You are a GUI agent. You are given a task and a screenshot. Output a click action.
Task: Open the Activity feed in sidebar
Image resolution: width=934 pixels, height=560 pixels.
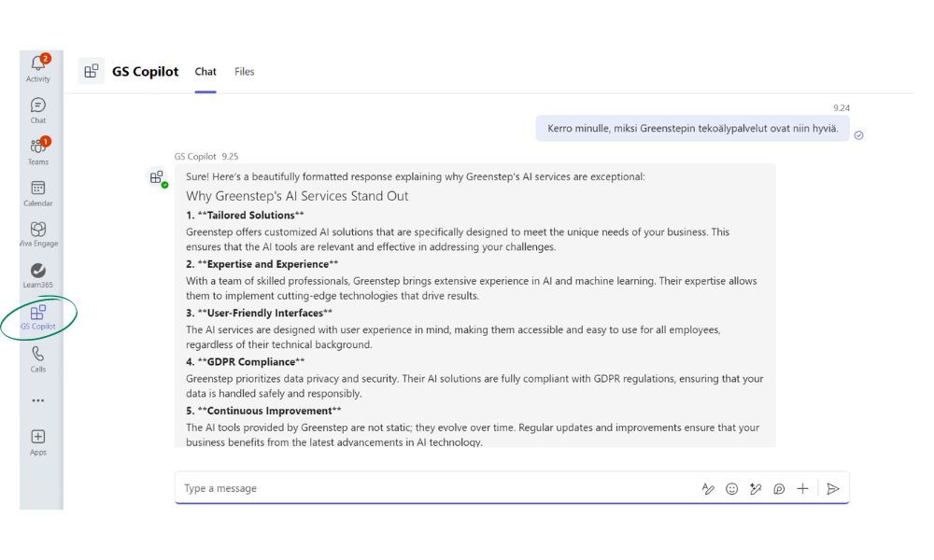[x=38, y=68]
